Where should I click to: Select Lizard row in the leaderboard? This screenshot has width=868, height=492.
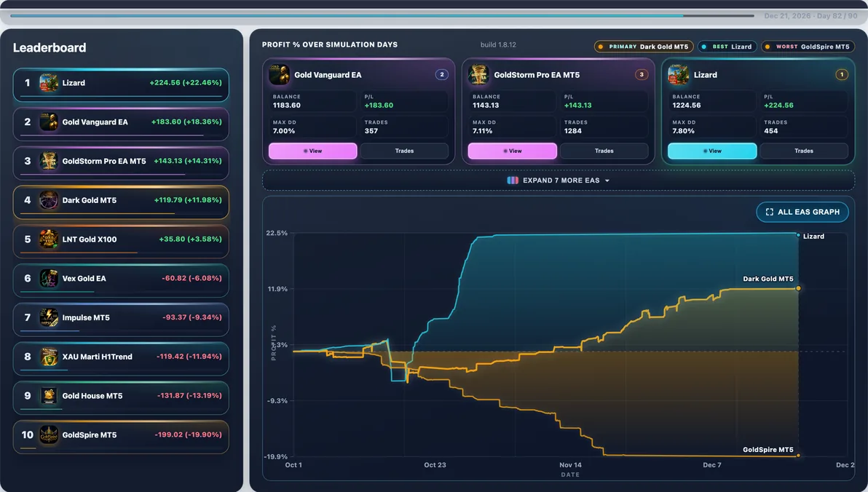121,84
